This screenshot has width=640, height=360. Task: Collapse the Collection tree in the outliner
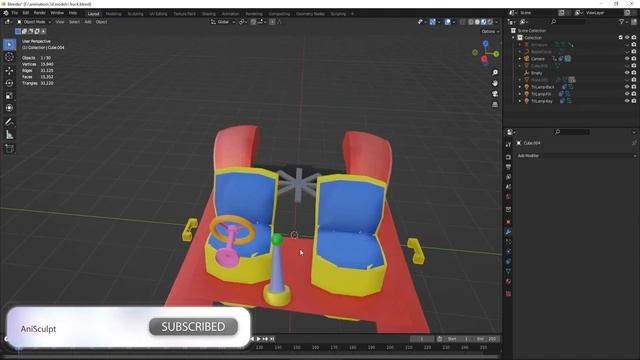[x=514, y=38]
